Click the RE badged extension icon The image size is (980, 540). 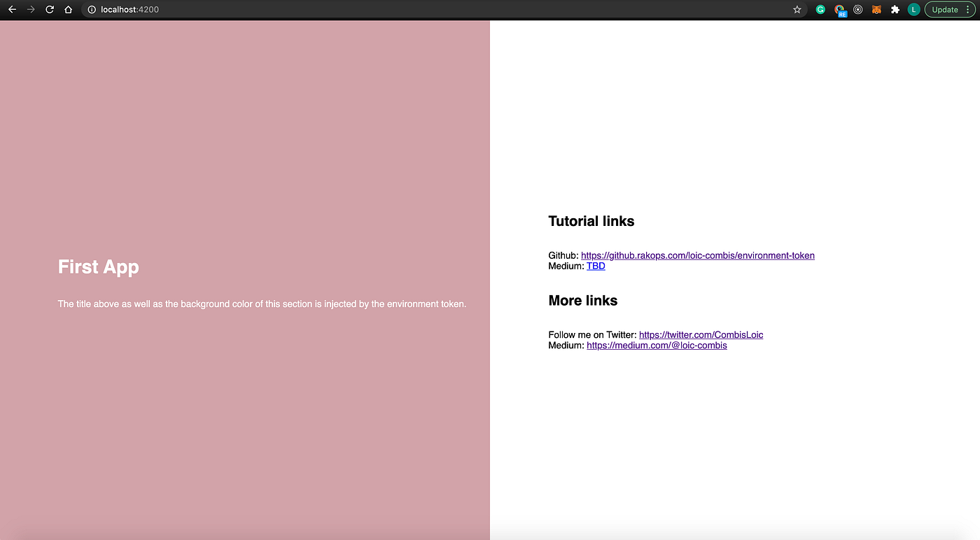(x=839, y=9)
